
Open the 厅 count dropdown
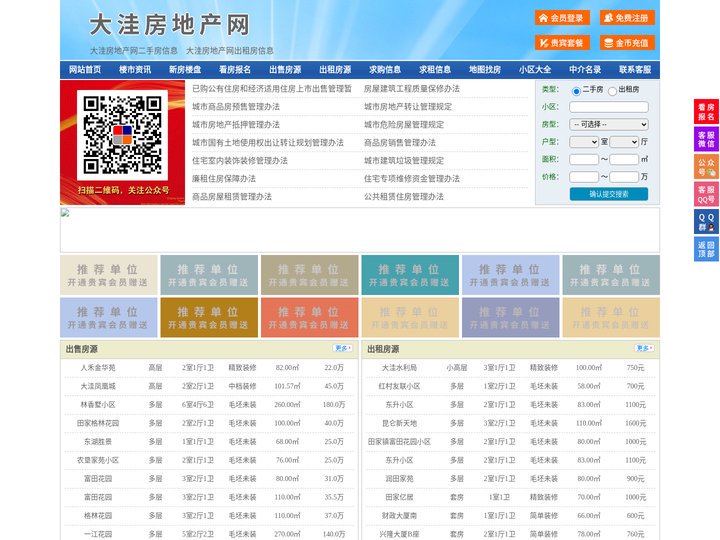point(624,142)
